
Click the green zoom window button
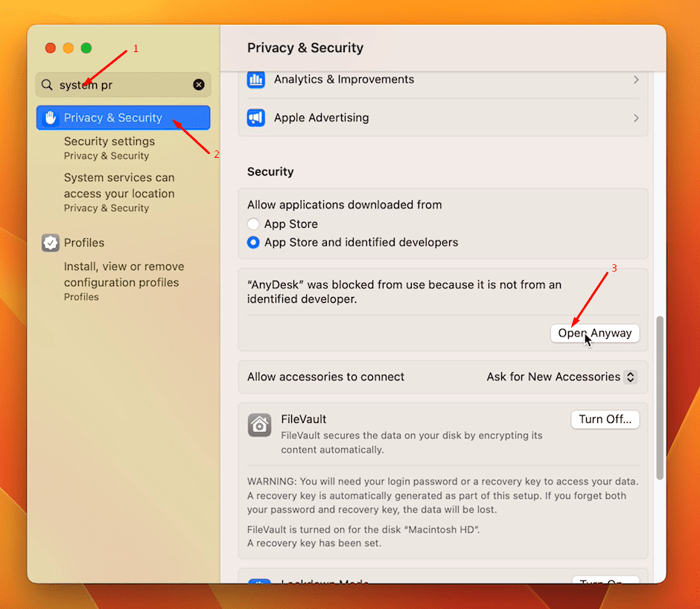86,48
